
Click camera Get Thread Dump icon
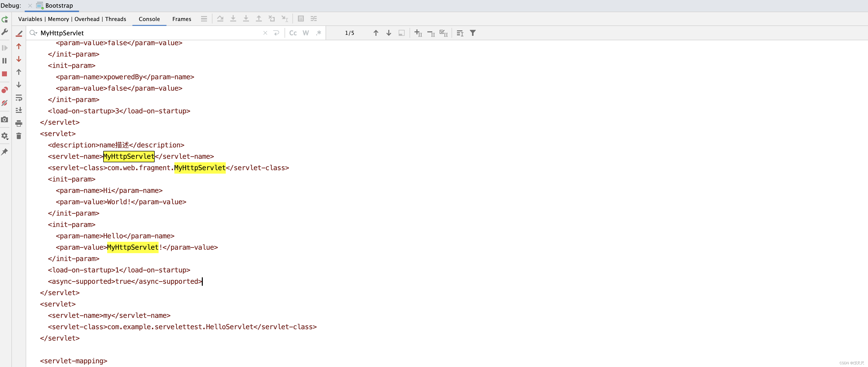(x=5, y=120)
